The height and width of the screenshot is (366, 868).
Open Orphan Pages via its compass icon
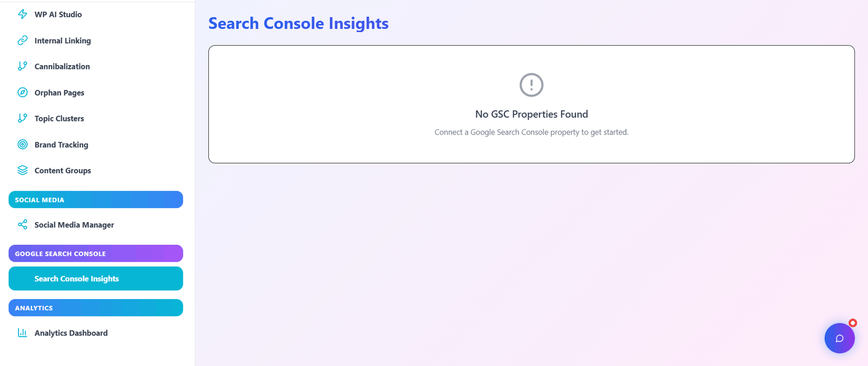(x=22, y=92)
